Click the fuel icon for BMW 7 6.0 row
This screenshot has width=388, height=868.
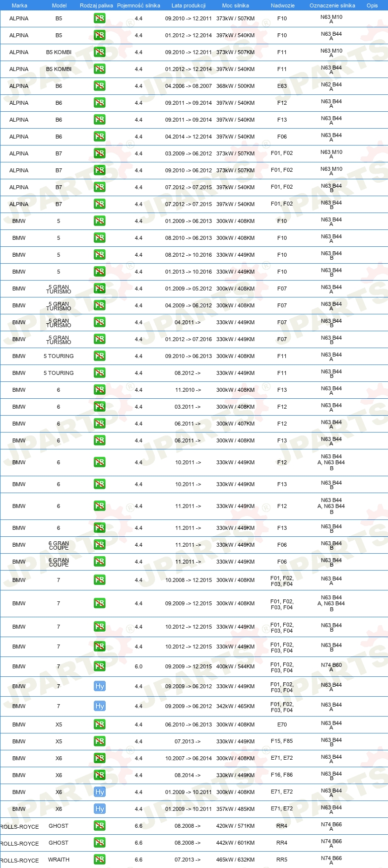[x=99, y=666]
